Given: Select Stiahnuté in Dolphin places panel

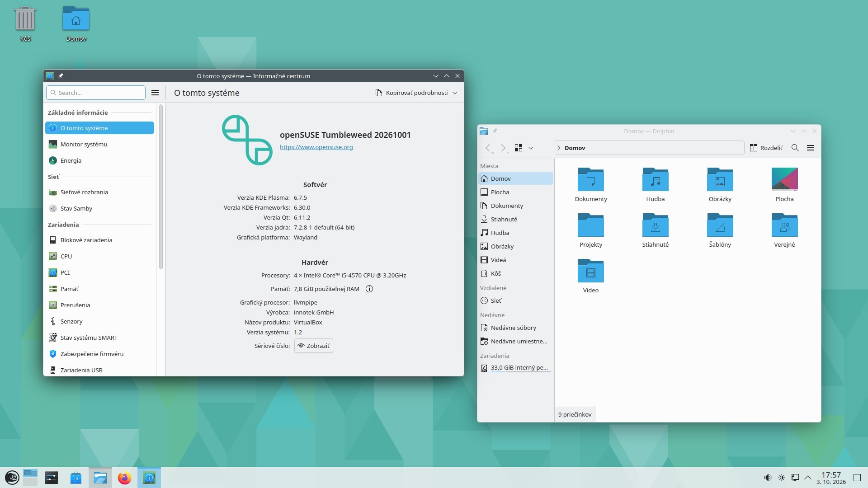Looking at the screenshot, I should [516, 219].
